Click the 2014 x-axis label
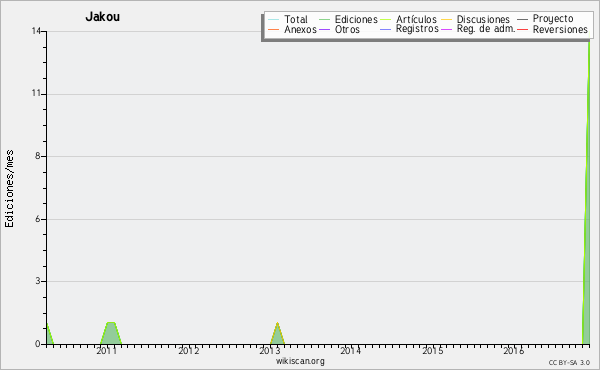 (351, 350)
